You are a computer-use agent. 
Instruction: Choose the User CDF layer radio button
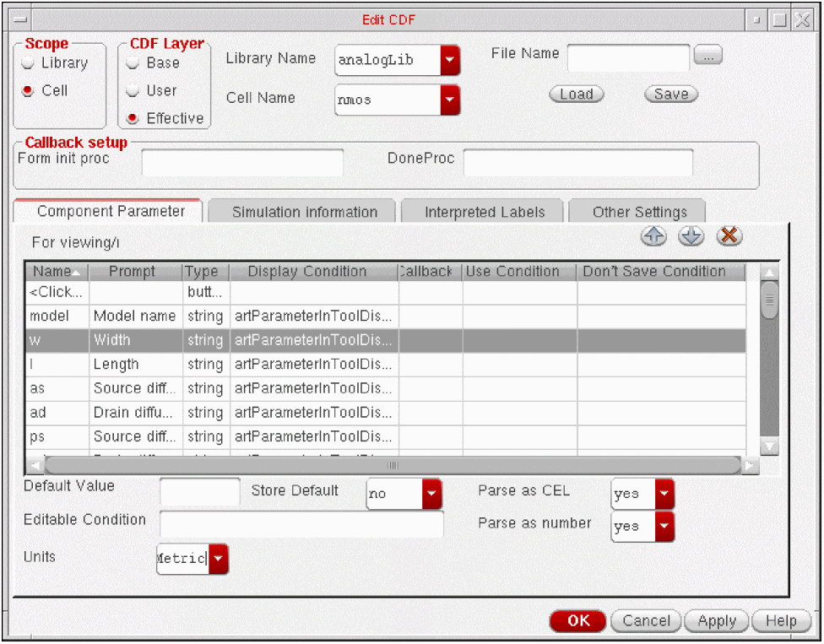click(x=133, y=91)
